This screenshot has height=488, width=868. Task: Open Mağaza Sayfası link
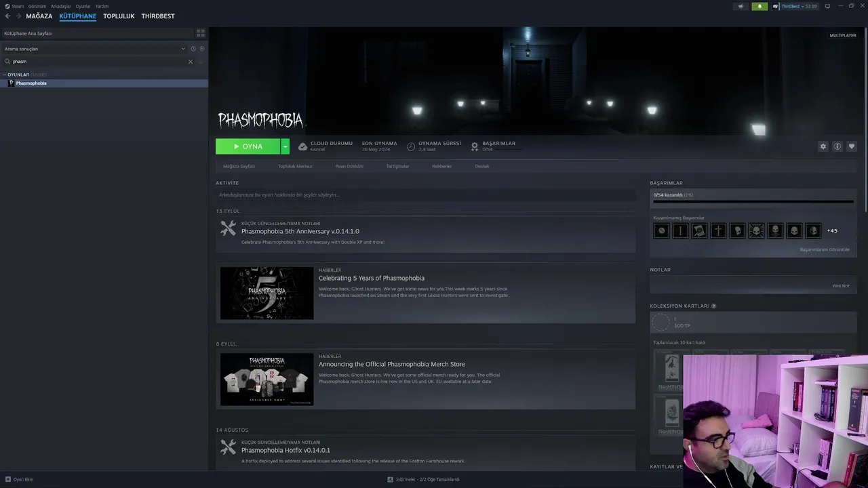(x=239, y=166)
